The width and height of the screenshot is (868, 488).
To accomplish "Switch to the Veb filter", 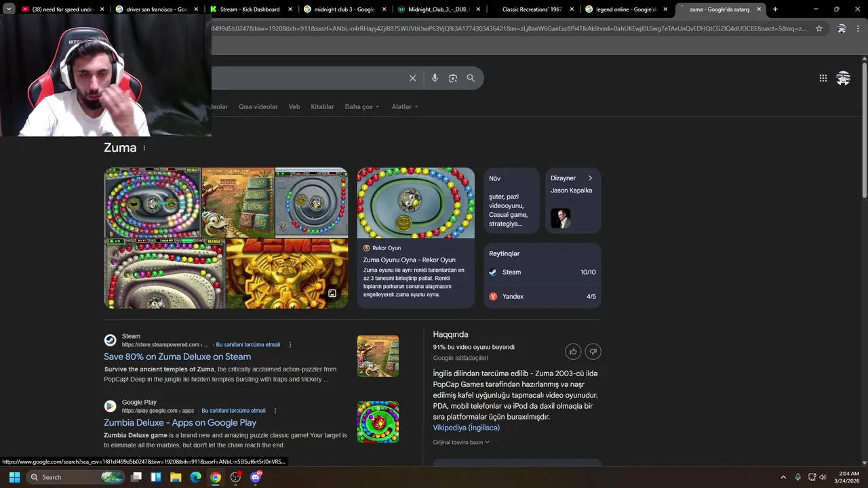I will point(294,106).
